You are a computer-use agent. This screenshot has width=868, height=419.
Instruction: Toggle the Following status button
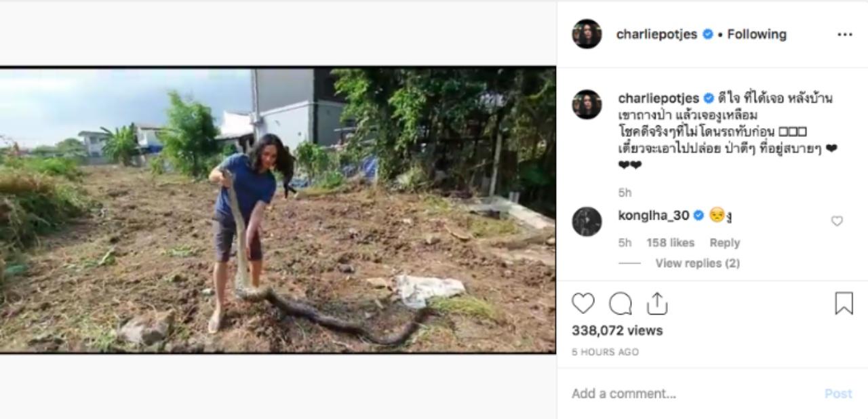pyautogui.click(x=757, y=35)
